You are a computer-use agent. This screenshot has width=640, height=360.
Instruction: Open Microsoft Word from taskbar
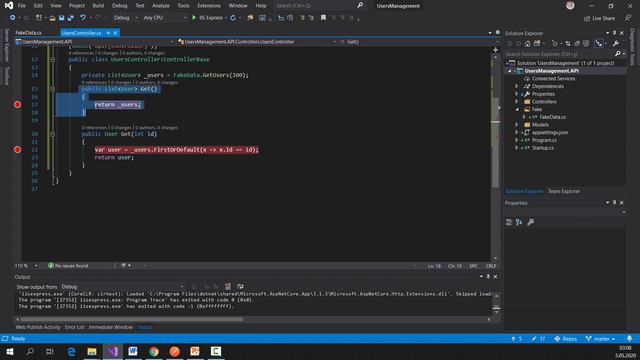tap(133, 351)
